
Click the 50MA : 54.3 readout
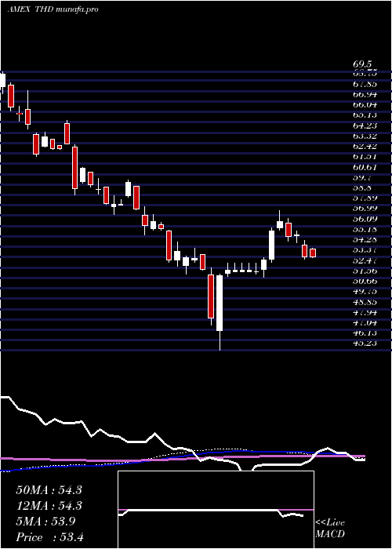[49, 490]
